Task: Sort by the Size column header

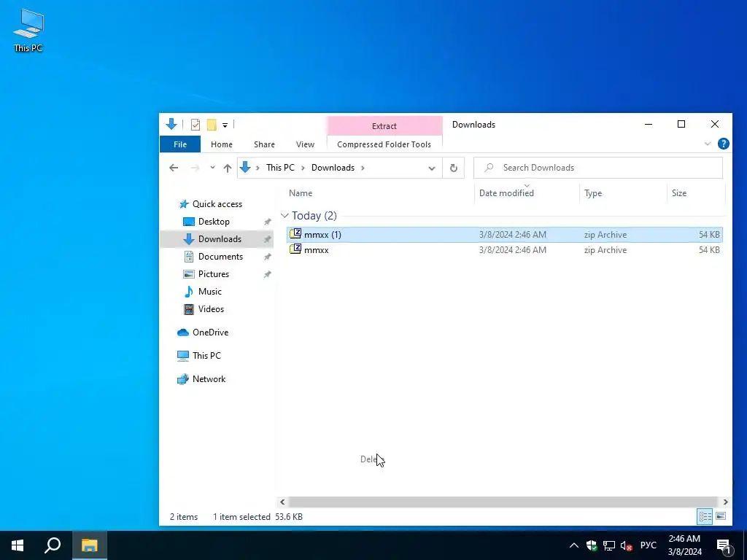Action: 679,192
